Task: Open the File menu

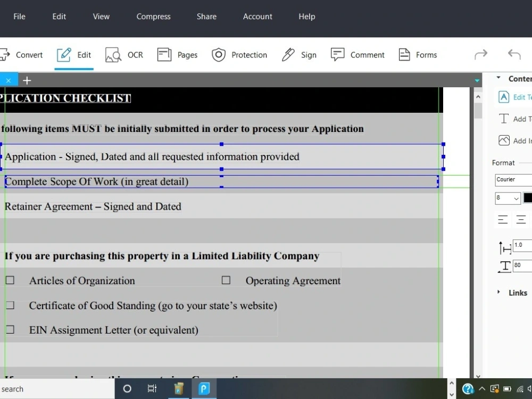Action: click(x=19, y=16)
